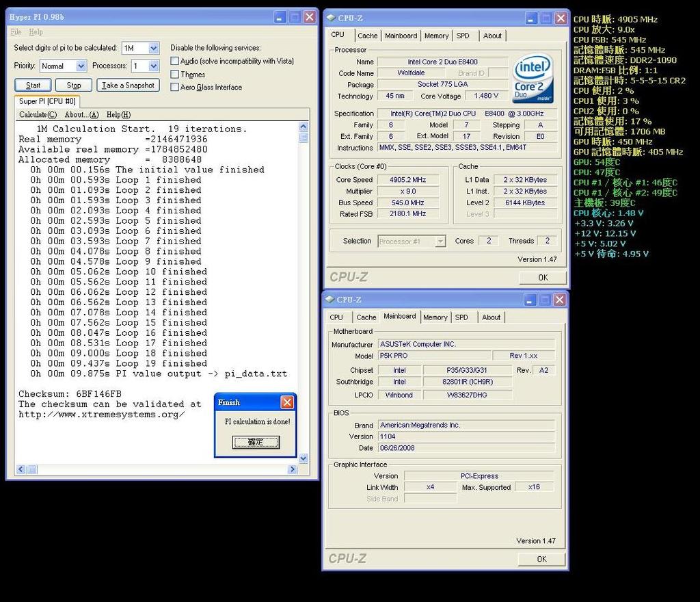Click the Core Voltage 1.480 V value
Viewport: 700px width, 602px height.
[486, 96]
